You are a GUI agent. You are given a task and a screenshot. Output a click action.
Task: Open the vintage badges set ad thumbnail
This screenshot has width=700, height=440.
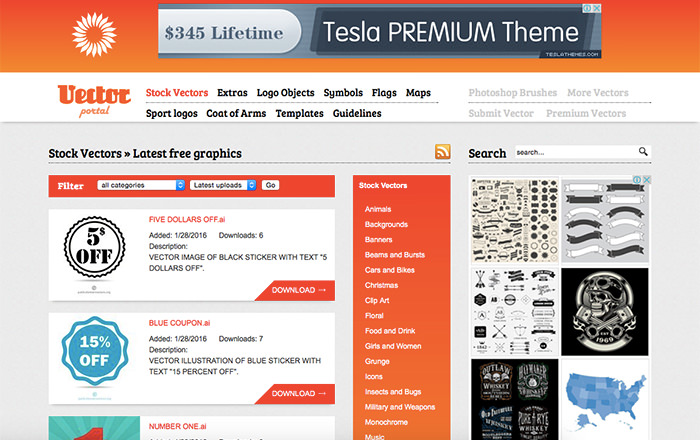pos(515,221)
